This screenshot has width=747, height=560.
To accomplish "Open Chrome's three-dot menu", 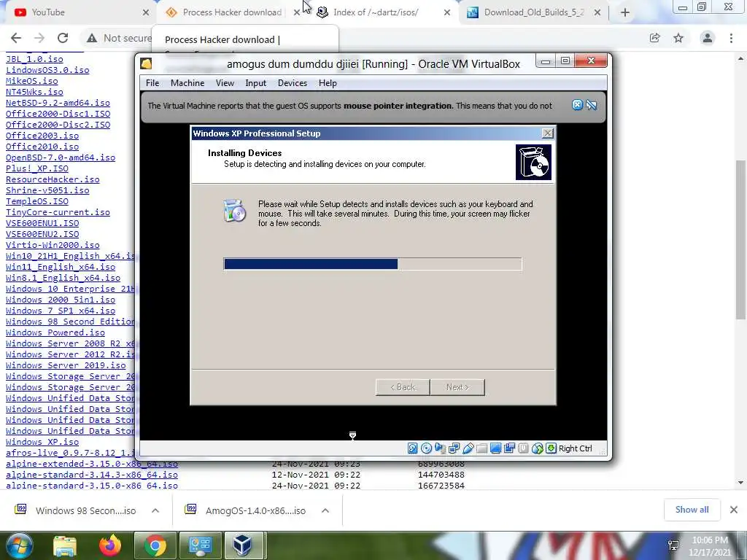I will click(x=731, y=38).
